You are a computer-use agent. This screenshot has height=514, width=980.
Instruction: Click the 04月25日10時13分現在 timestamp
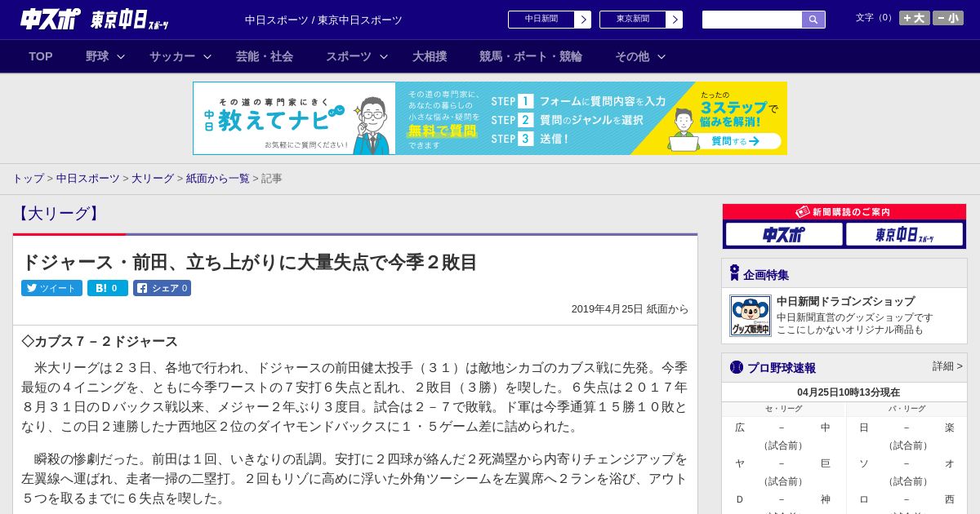click(x=849, y=392)
